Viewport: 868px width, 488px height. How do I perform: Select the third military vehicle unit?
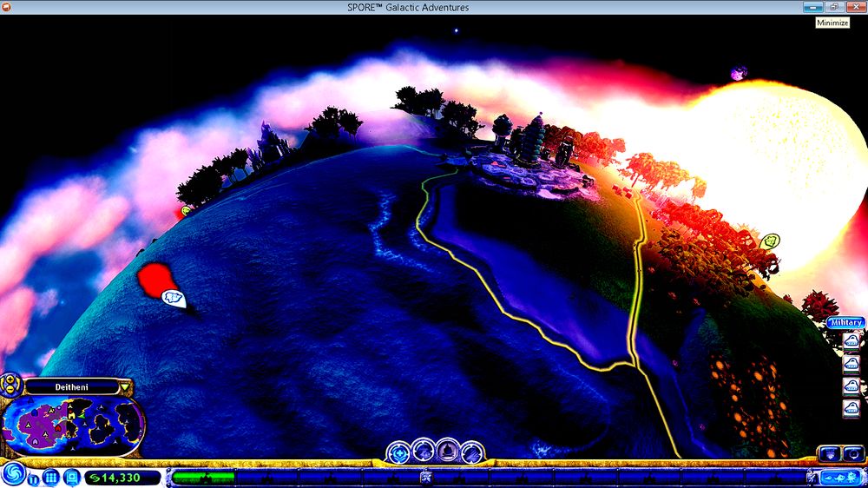(852, 386)
